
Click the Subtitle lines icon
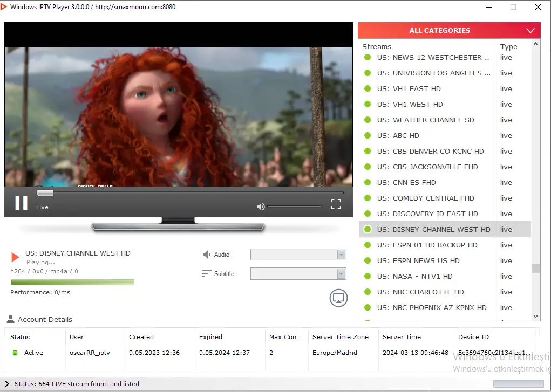click(x=206, y=273)
